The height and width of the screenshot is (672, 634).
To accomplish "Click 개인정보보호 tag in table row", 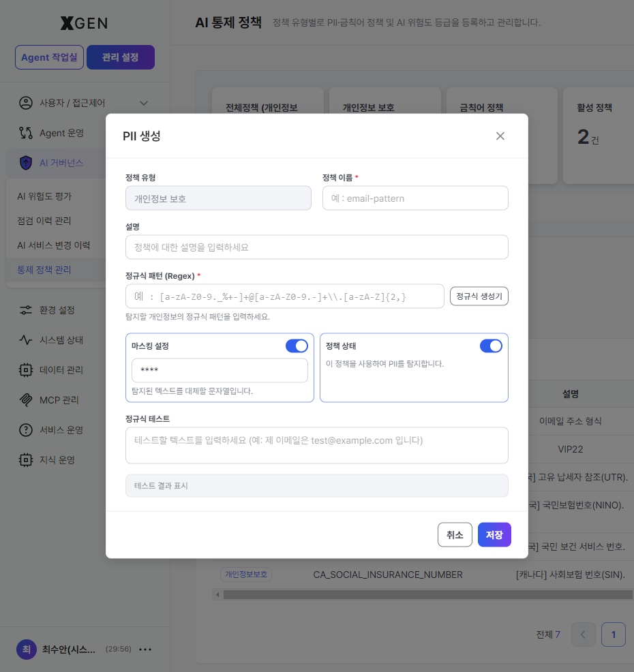I will tap(246, 575).
